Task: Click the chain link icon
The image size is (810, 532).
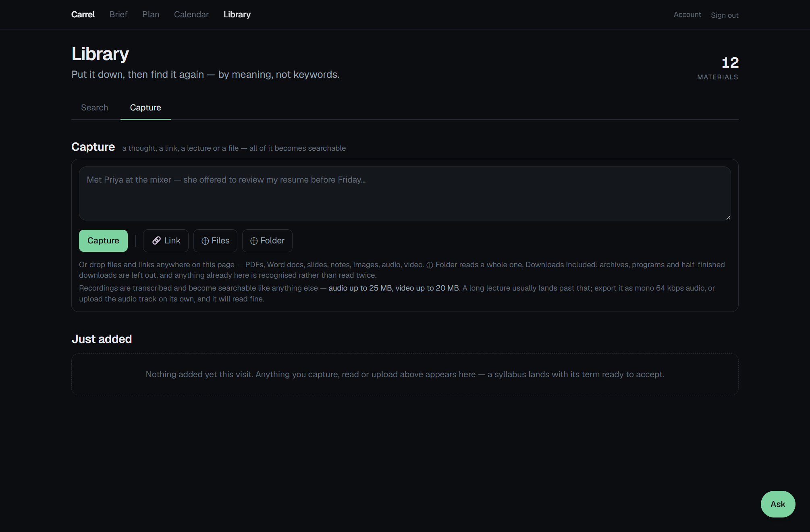Action: tap(157, 241)
